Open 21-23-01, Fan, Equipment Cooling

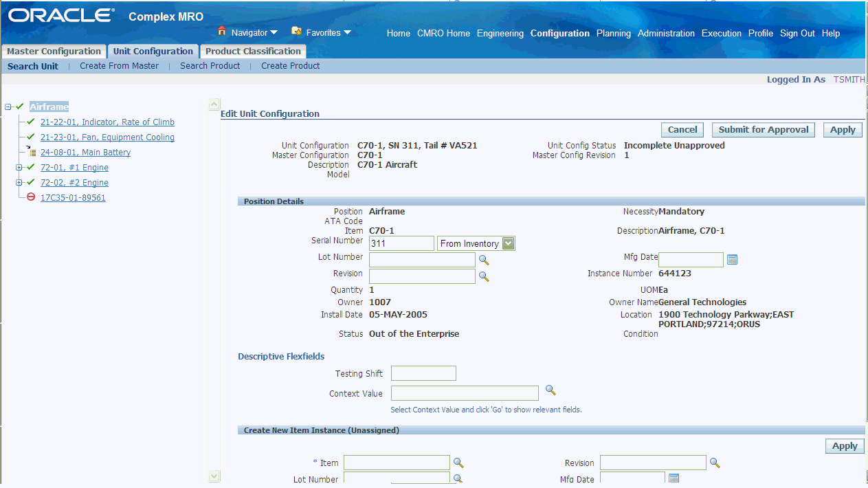(x=107, y=137)
